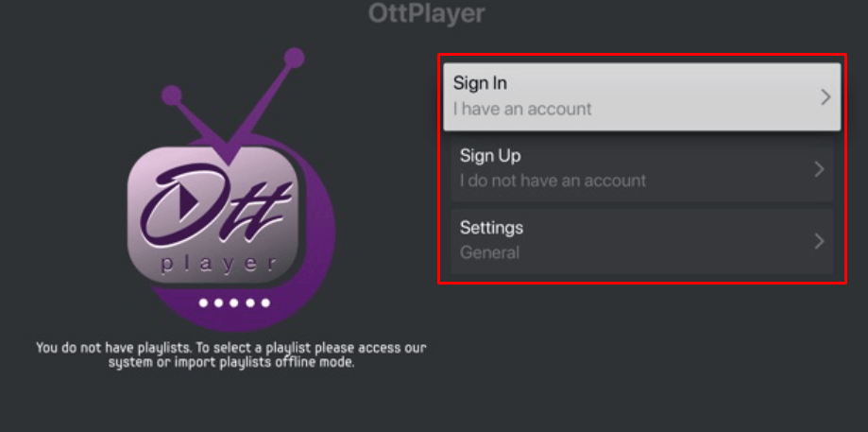Click "I do not have an account" text
This screenshot has width=868, height=432.
[x=553, y=181]
